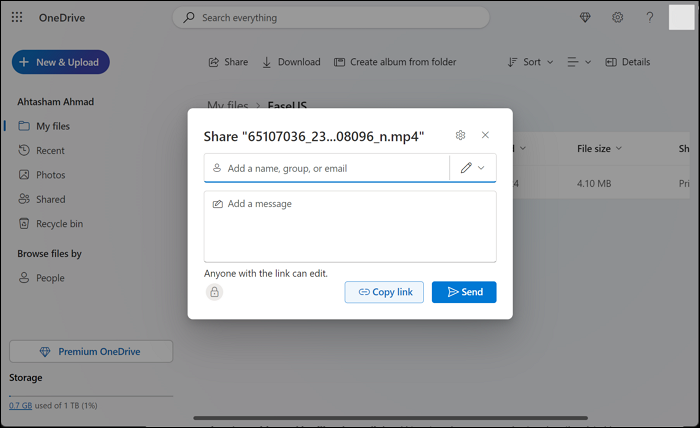Click the Send button
The width and height of the screenshot is (700, 428).
(464, 292)
